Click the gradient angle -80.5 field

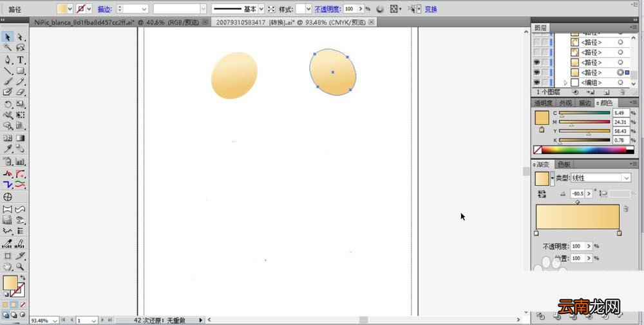[x=578, y=193]
